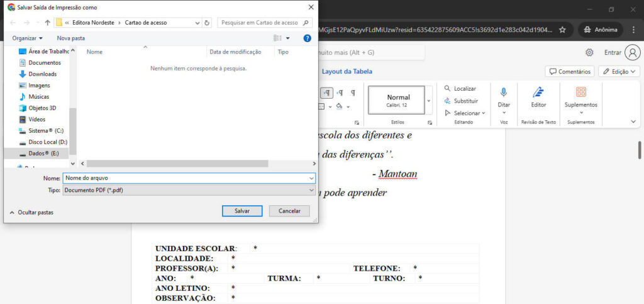Open the Comentários pane
Screen dimensions: 644x304
point(570,72)
